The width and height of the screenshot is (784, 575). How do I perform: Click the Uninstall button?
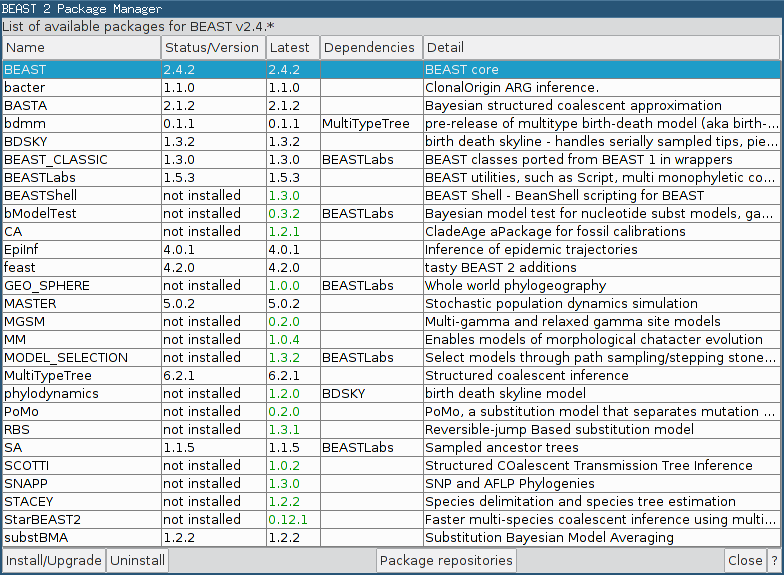point(137,560)
